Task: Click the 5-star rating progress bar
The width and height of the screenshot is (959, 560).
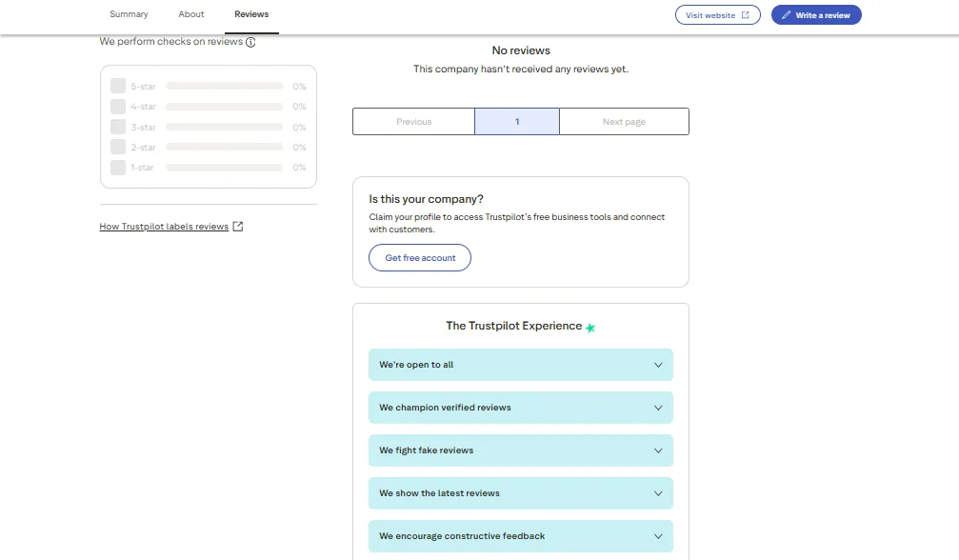Action: tap(225, 87)
